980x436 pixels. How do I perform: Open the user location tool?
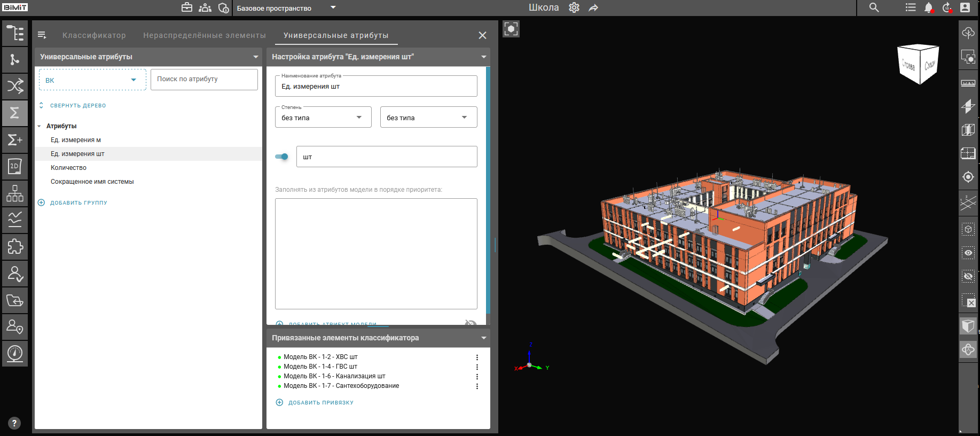pos(15,327)
